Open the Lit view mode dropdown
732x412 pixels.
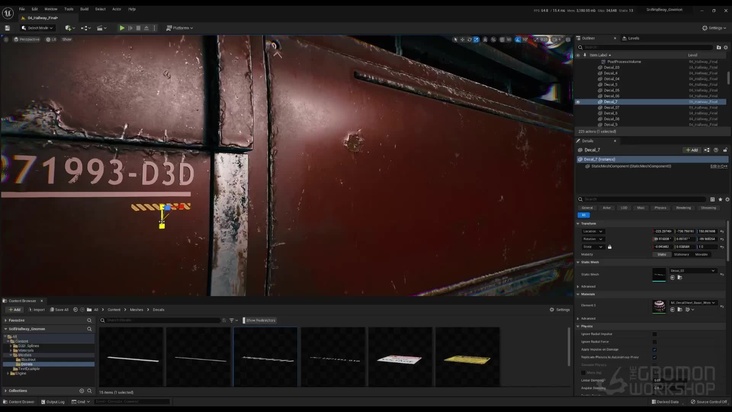(51, 40)
